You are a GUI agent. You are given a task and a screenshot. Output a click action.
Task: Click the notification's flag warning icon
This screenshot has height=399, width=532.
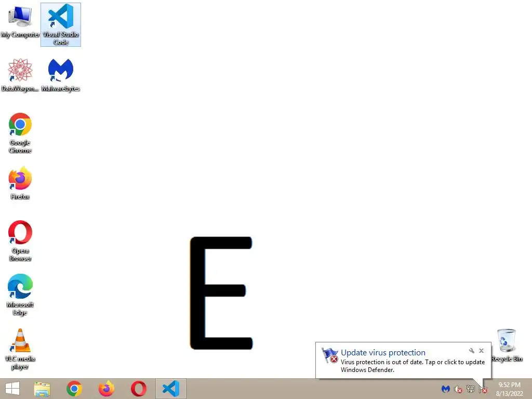(x=330, y=355)
